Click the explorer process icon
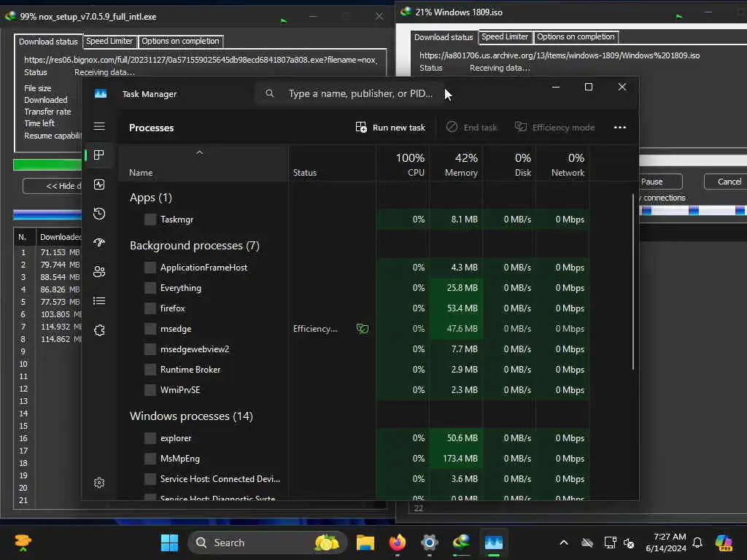 150,438
